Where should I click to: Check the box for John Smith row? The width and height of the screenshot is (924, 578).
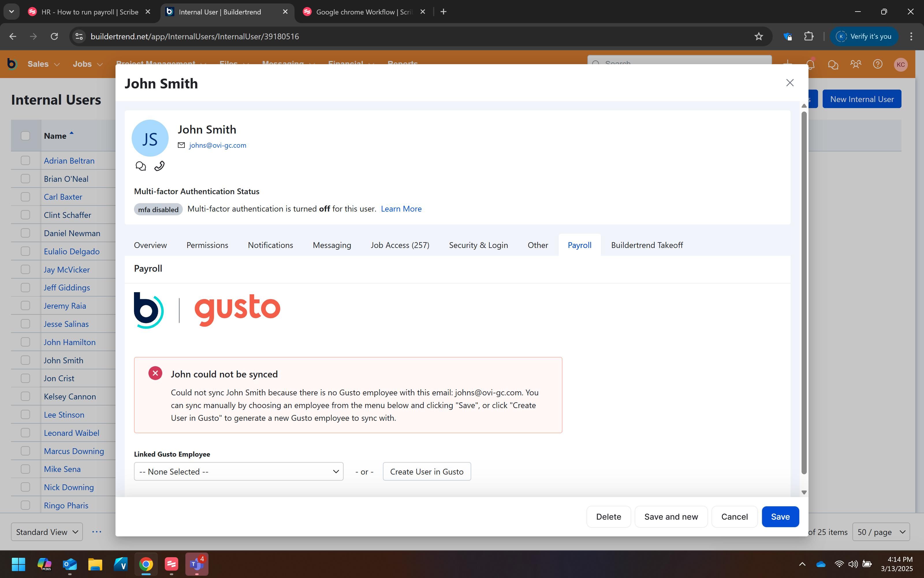coord(25,360)
